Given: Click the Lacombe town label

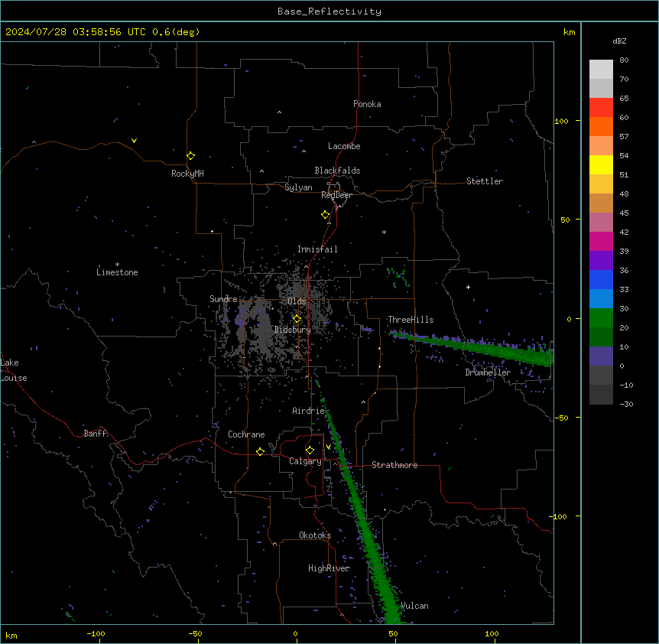Looking at the screenshot, I should [x=344, y=146].
